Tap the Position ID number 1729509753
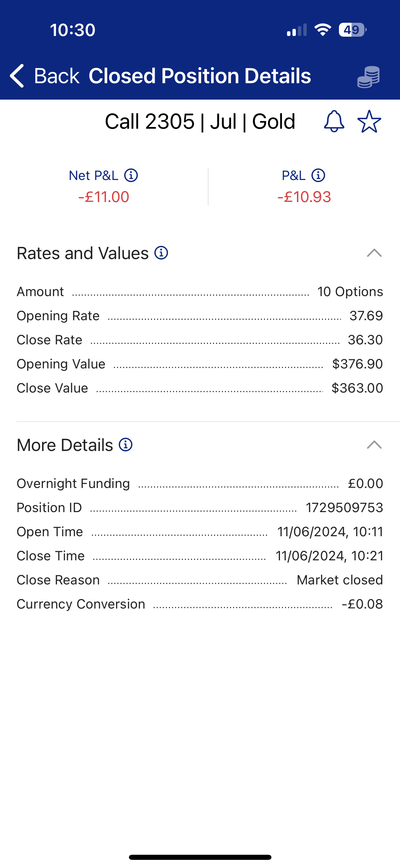 (344, 508)
